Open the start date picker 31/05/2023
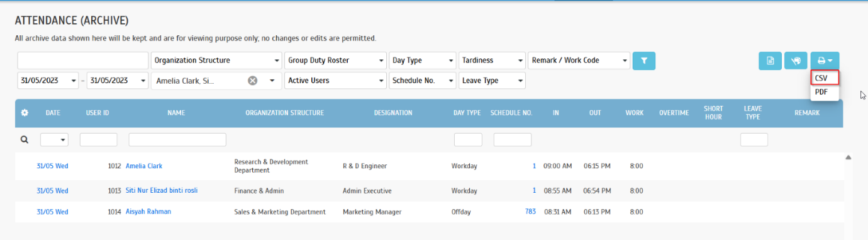868x240 pixels. tap(48, 81)
